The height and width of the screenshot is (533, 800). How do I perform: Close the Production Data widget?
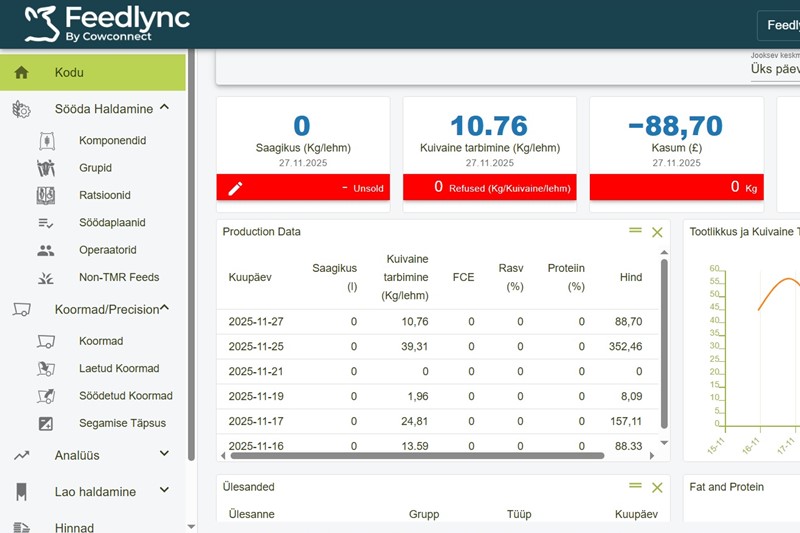[657, 232]
